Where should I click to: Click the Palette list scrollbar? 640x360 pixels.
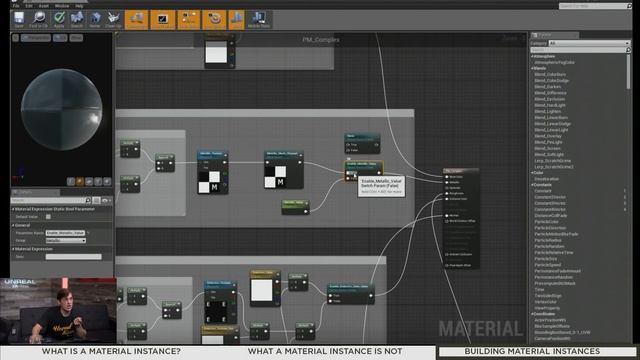coord(629,71)
